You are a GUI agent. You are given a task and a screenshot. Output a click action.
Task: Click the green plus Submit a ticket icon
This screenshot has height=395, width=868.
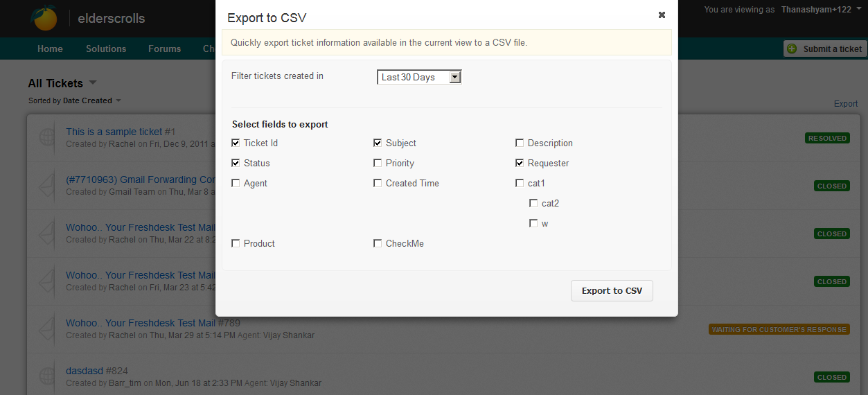click(792, 49)
